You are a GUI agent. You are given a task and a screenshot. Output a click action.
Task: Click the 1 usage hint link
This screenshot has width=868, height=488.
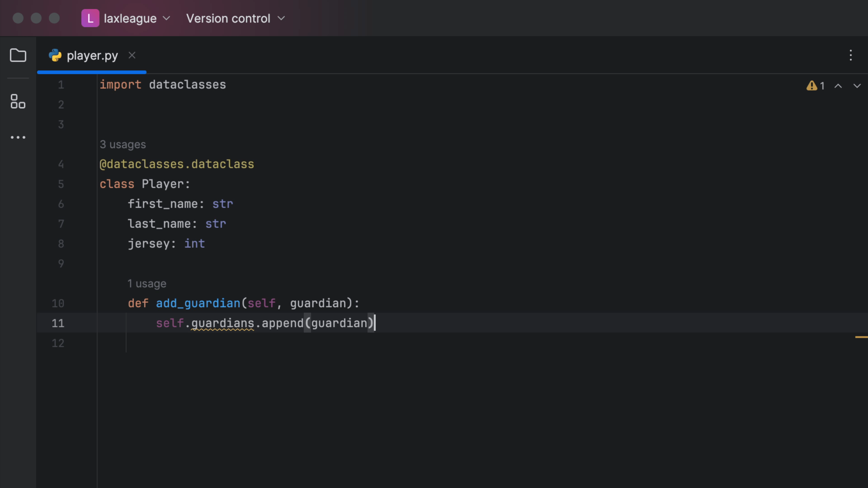[146, 284]
